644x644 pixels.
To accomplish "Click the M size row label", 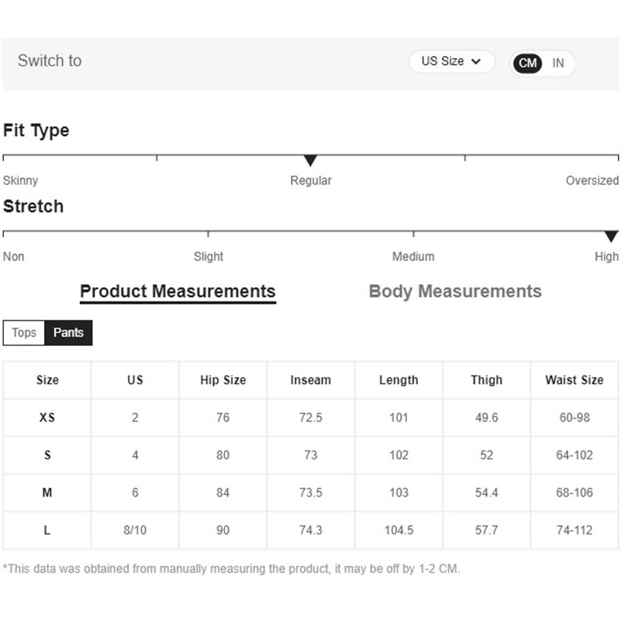I will click(x=47, y=493).
